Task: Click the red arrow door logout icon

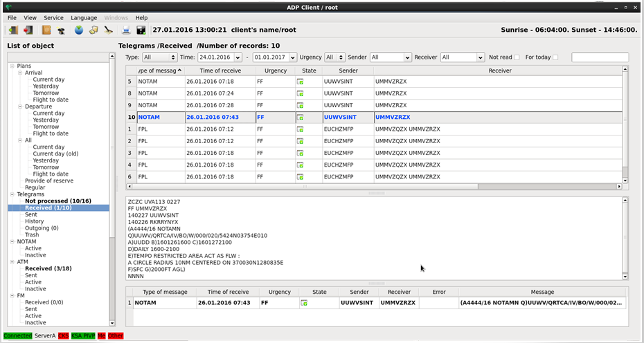Action: pos(28,30)
